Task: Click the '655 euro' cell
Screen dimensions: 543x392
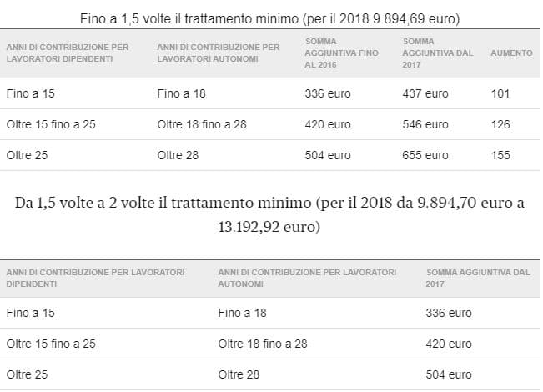Action: pyautogui.click(x=425, y=155)
